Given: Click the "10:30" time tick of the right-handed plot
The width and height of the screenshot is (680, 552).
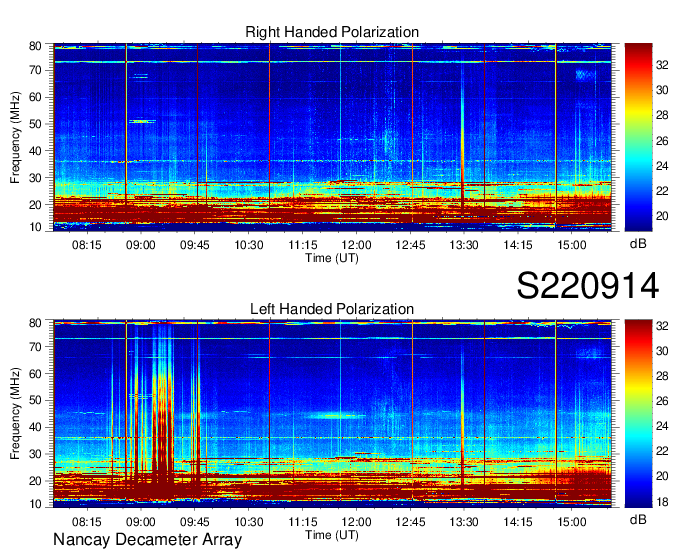Looking at the screenshot, I should 249,245.
